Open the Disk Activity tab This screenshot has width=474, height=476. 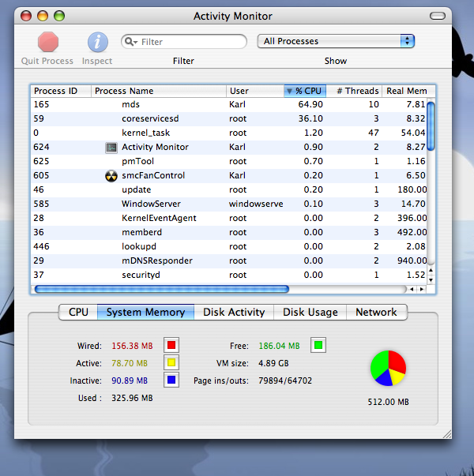tap(234, 312)
